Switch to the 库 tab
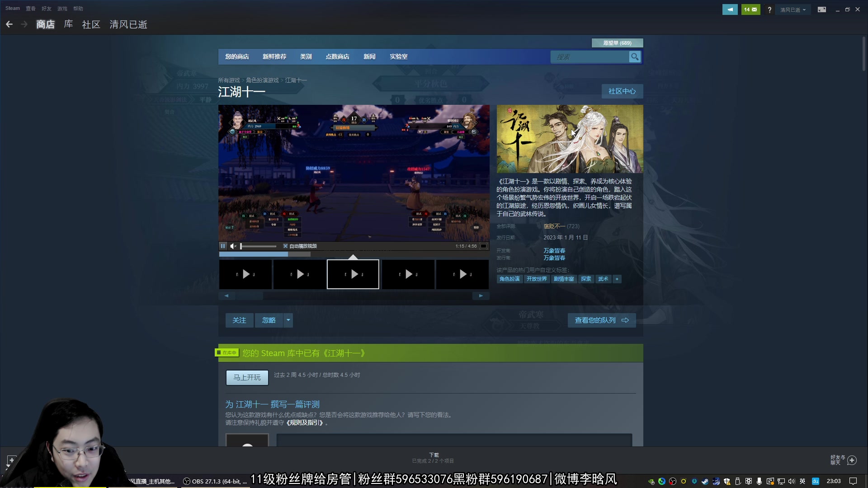This screenshot has height=488, width=868. point(68,24)
